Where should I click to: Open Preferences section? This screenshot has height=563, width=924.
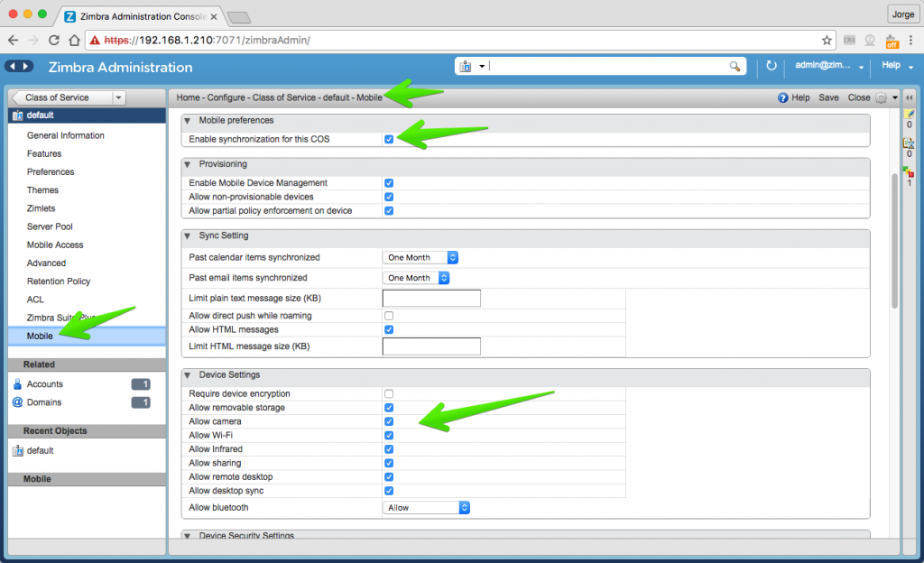point(51,172)
